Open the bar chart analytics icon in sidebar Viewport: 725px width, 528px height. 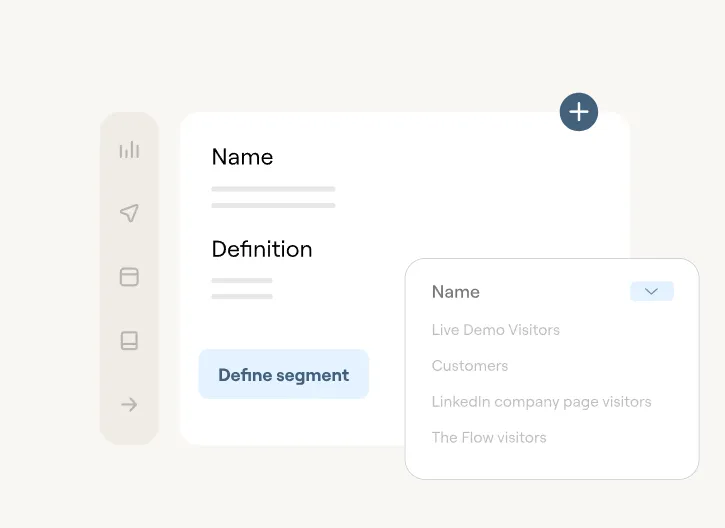point(129,149)
